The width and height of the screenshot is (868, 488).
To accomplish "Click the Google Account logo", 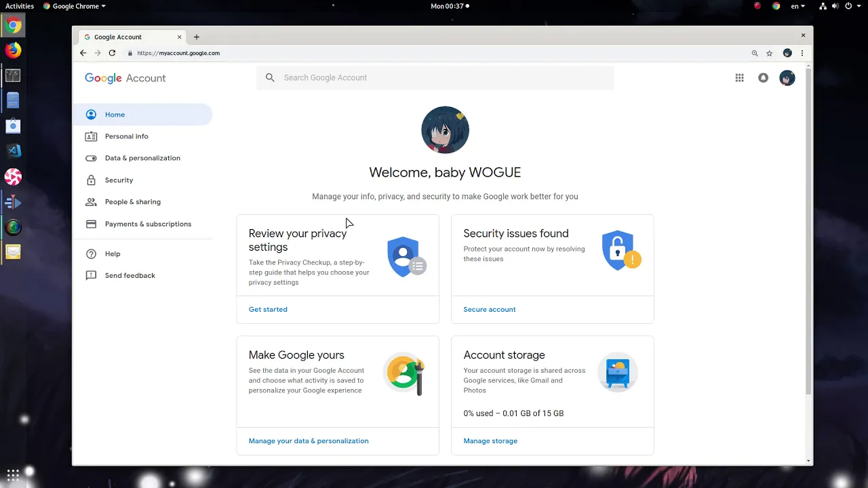I will 125,78.
